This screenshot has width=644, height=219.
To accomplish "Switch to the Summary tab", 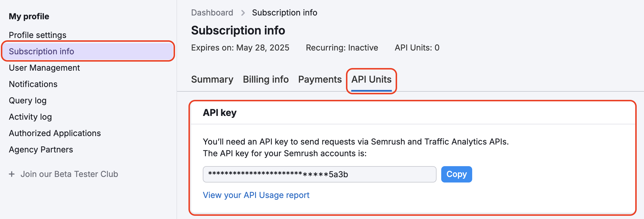I will (x=212, y=79).
